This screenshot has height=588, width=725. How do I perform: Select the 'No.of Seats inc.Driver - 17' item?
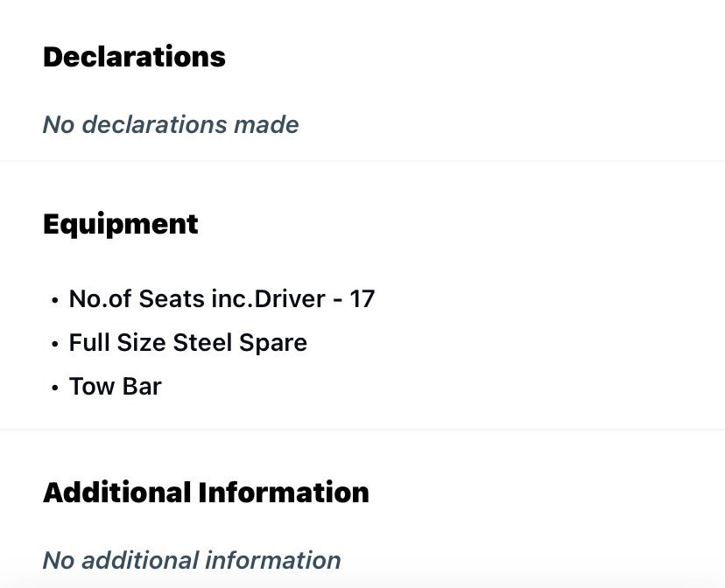pyautogui.click(x=222, y=298)
